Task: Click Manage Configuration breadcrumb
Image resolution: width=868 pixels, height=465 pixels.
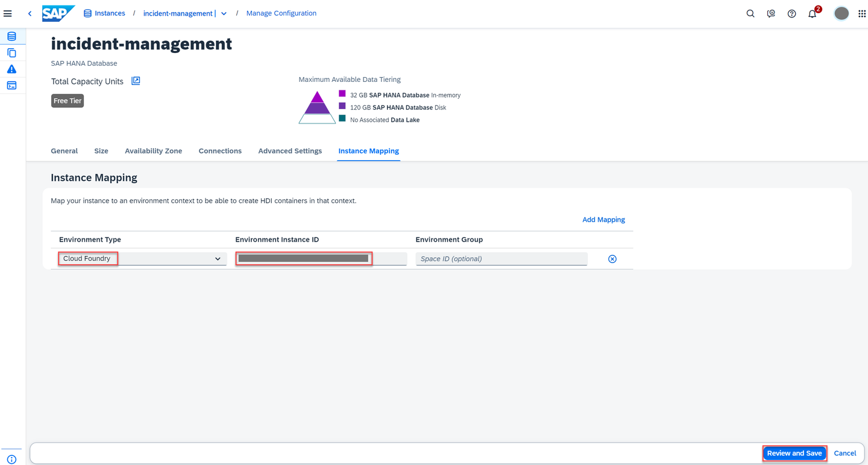Action: click(281, 13)
